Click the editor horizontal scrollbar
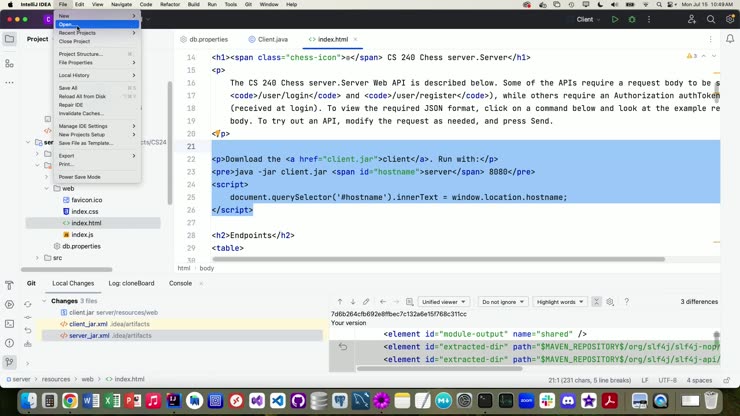Image resolution: width=740 pixels, height=416 pixels. point(438,259)
